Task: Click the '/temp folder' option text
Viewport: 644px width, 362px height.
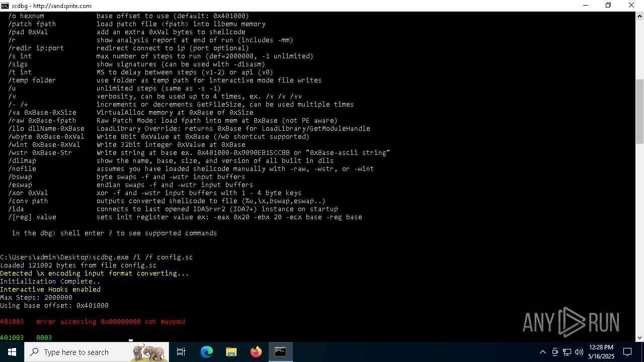Action: coord(32,80)
